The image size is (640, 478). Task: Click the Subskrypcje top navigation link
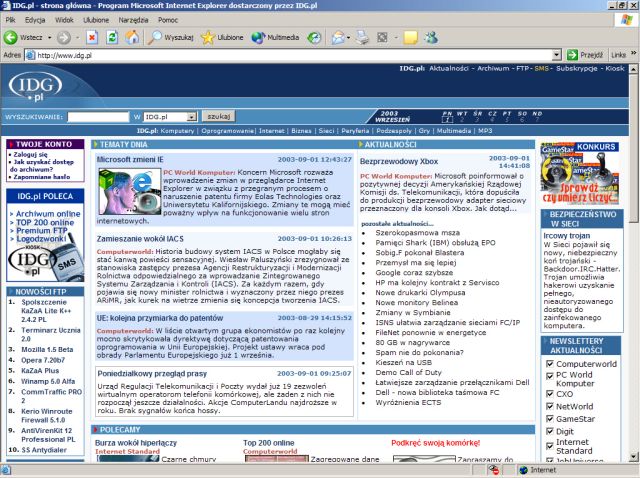(577, 69)
